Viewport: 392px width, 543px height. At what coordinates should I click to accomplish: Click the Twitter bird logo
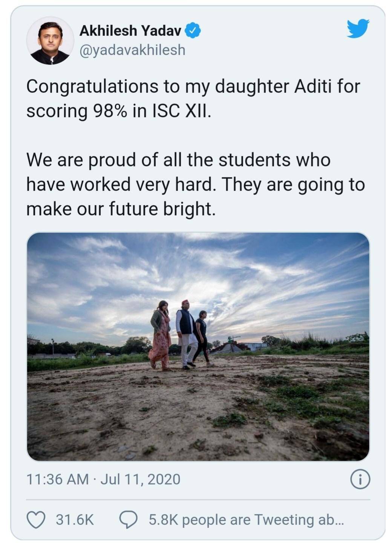[358, 29]
